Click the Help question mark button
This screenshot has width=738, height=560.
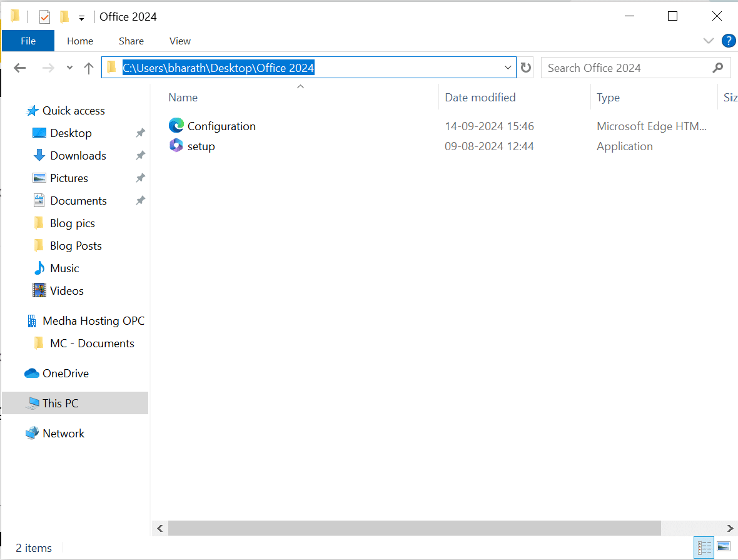[x=729, y=41]
